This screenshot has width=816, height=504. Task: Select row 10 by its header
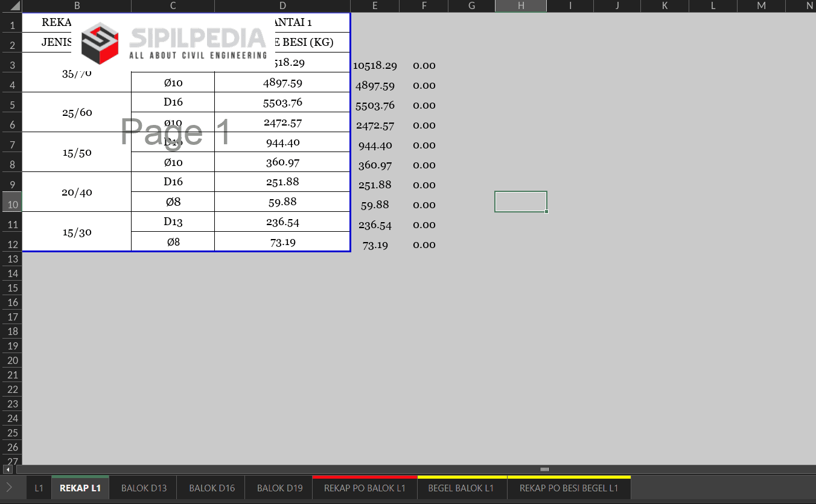point(11,204)
